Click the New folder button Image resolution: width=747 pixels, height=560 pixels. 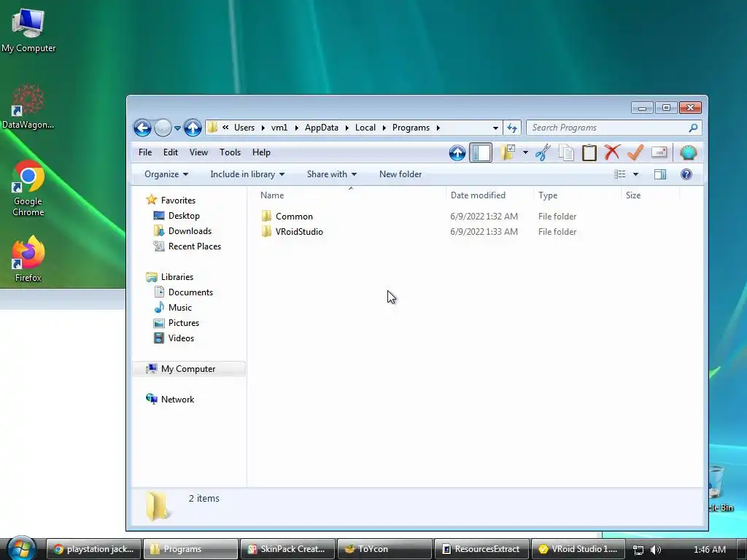pos(400,174)
